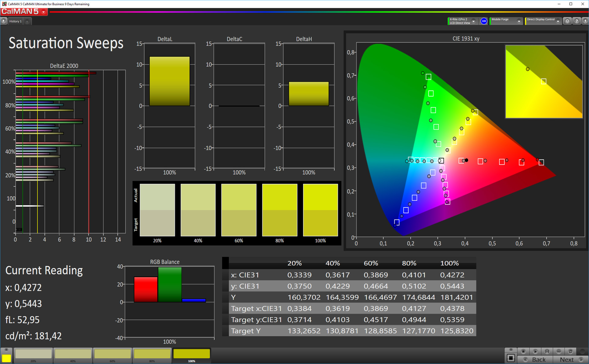
Task: Click the continuous loop infinity icon
Action: (x=559, y=351)
